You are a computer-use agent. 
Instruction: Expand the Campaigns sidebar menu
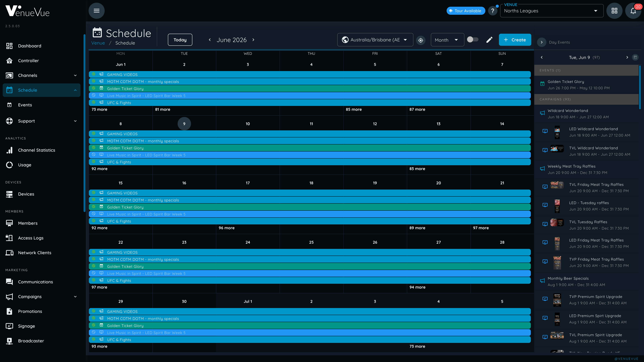pos(75,297)
